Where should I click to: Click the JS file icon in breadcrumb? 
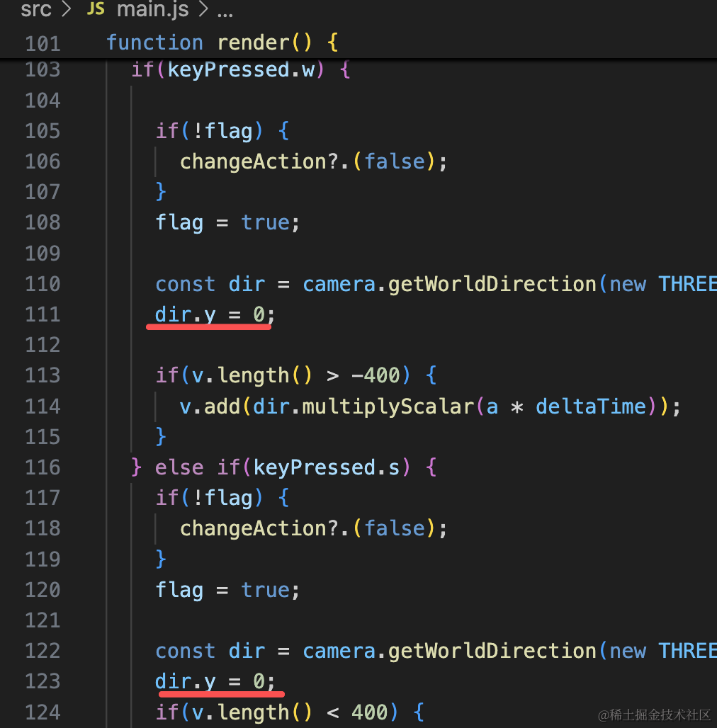click(96, 8)
